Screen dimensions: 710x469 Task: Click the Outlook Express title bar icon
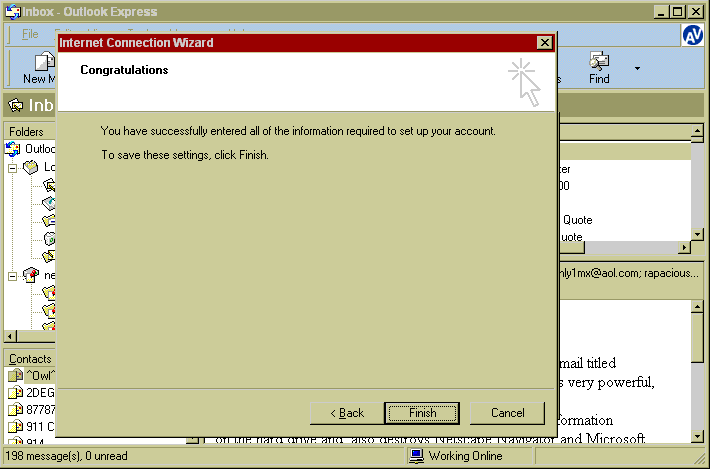point(13,12)
